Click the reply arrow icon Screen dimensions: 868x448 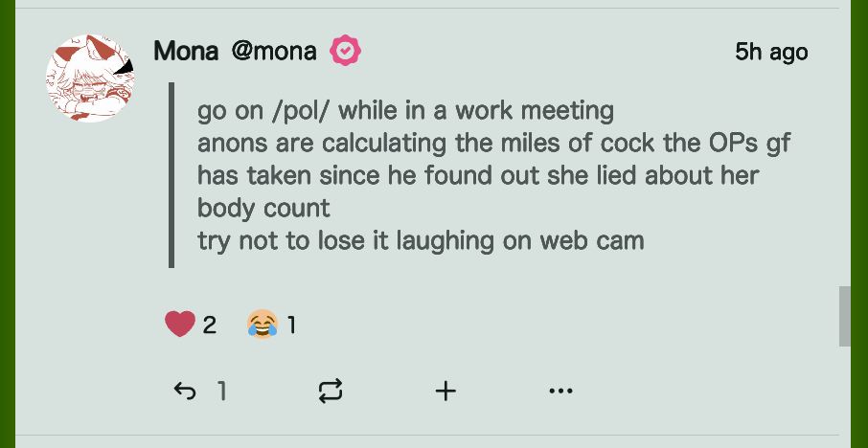[x=184, y=391]
